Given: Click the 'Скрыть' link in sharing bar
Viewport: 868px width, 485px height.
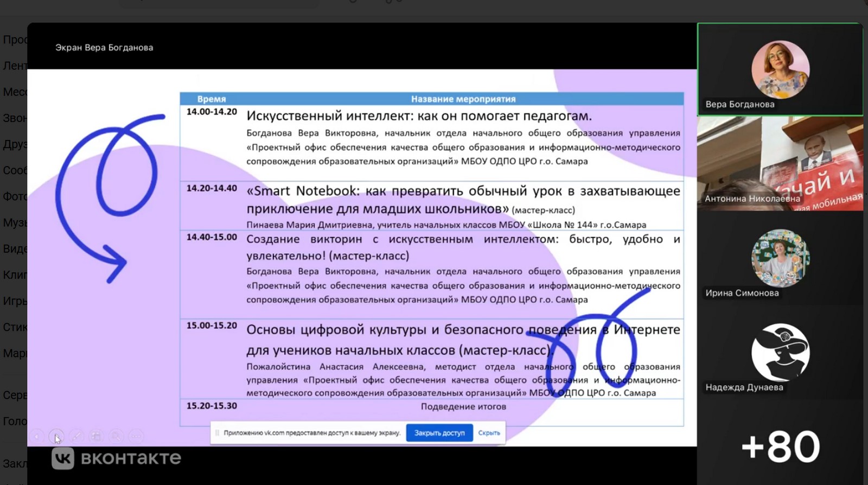Looking at the screenshot, I should tap(489, 433).
